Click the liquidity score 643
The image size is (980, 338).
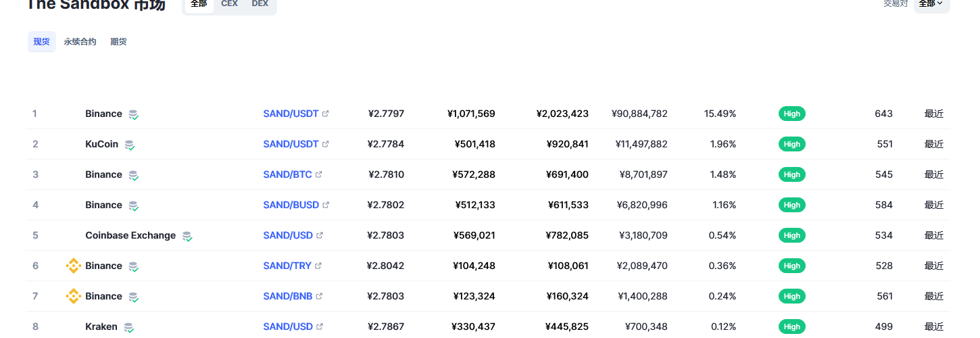tap(883, 114)
